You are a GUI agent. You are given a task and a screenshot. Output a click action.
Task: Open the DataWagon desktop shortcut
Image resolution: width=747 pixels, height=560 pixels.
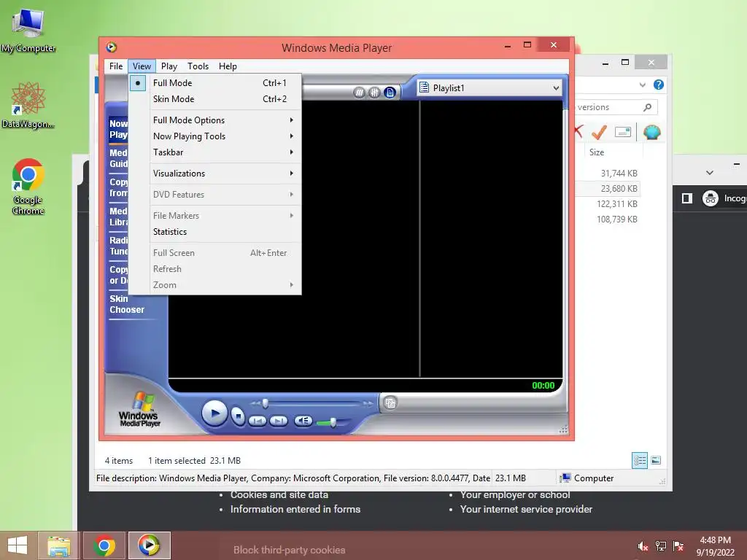tap(28, 105)
